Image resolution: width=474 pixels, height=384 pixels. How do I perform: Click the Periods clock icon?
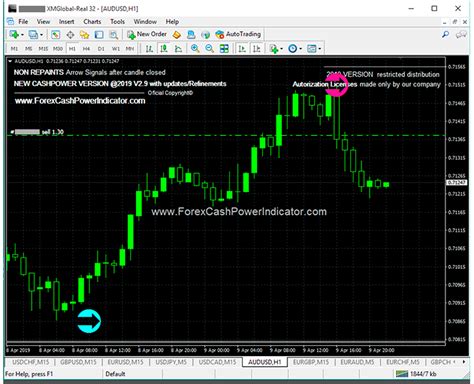[x=292, y=49]
